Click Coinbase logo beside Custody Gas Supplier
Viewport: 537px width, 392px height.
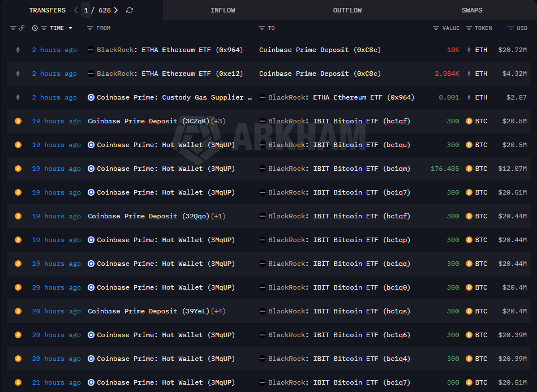click(x=91, y=97)
